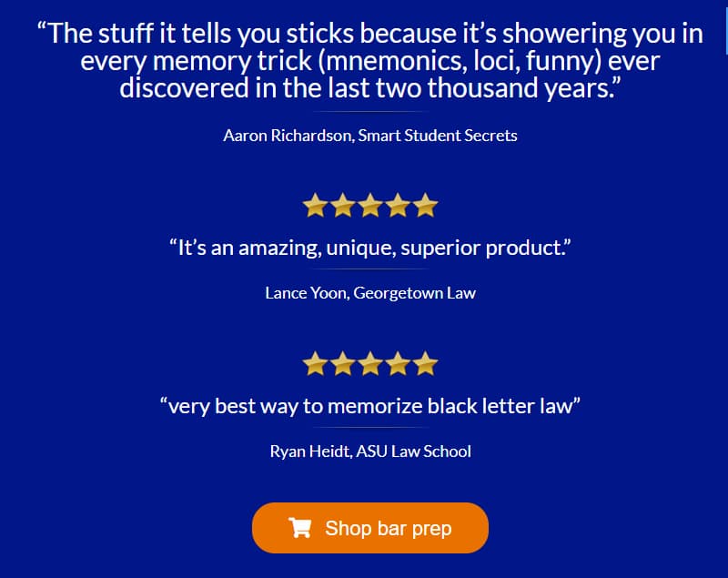Click second star above "amazing, unique" quote
Image resolution: width=728 pixels, height=578 pixels.
[343, 206]
